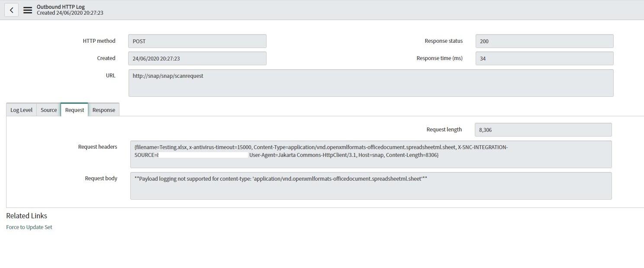Viewport: 644px width, 268px height.
Task: Click the Created field with 24/06/2020 20:27:23
Action: [197, 58]
